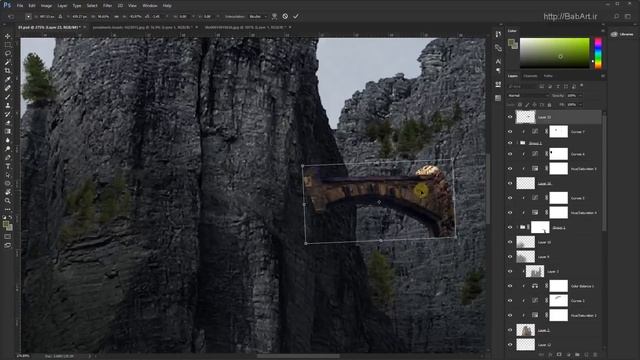Screen dimensions: 640x360
Task: Switch to warp mode icon
Action: 274,16
